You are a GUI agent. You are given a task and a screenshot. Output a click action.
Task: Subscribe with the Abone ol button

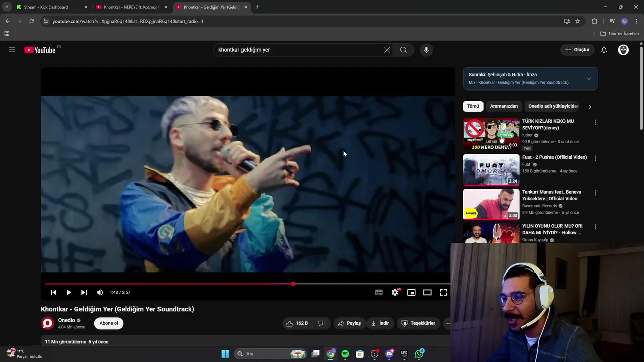pyautogui.click(x=109, y=323)
